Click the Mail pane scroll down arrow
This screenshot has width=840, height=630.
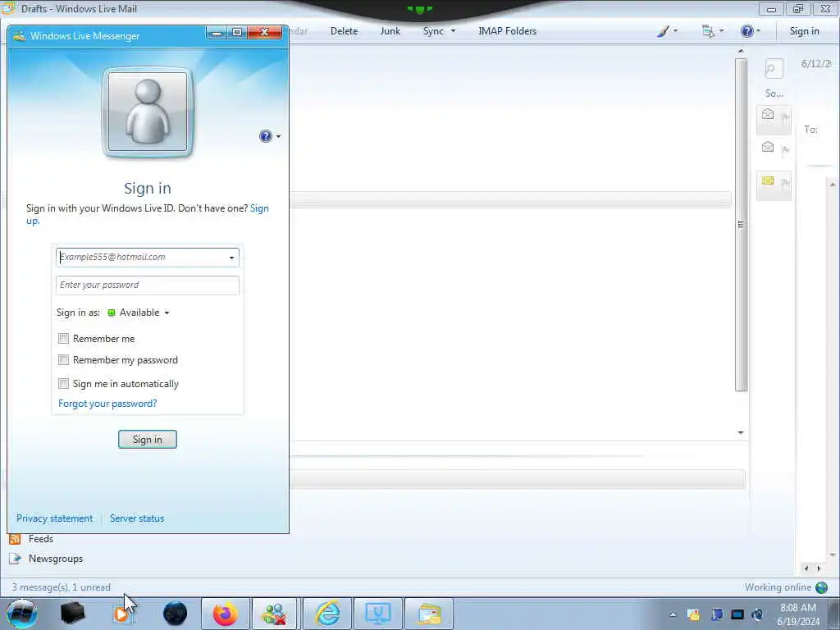click(741, 432)
